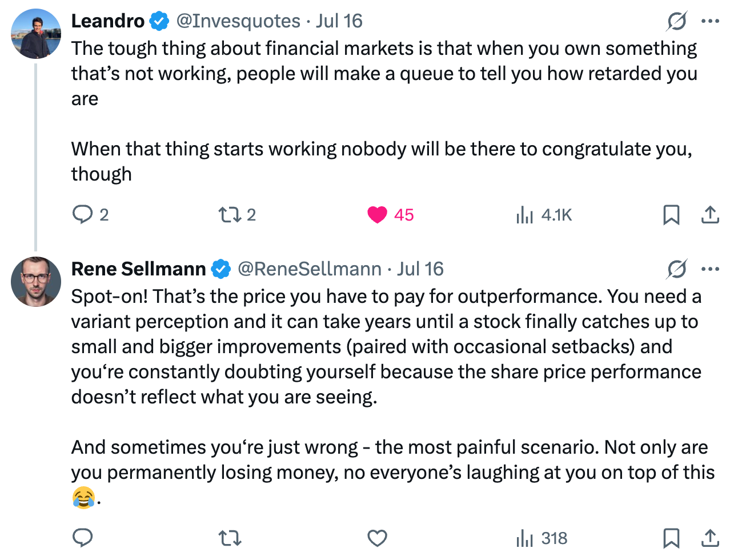Bookmark Rene Sellmann's reply

point(671,538)
